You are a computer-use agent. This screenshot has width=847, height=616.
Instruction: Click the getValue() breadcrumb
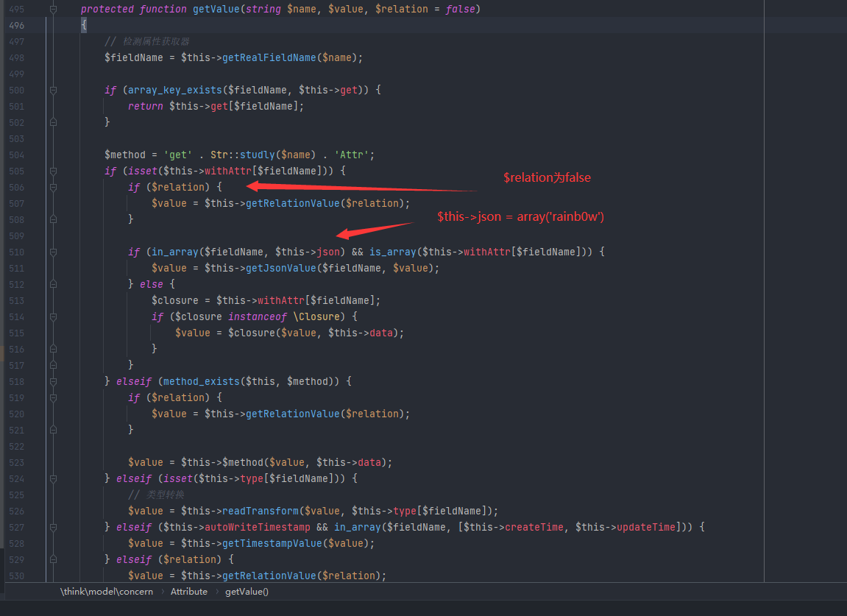click(247, 592)
